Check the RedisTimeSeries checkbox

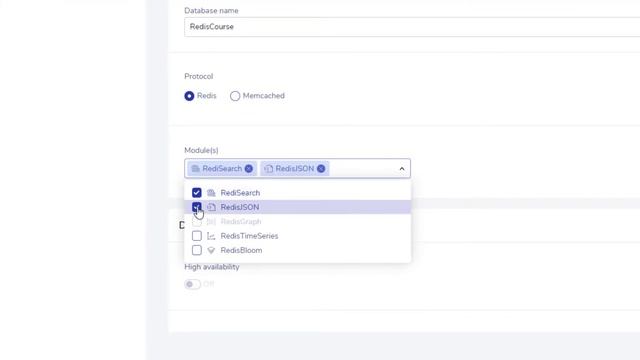point(197,236)
